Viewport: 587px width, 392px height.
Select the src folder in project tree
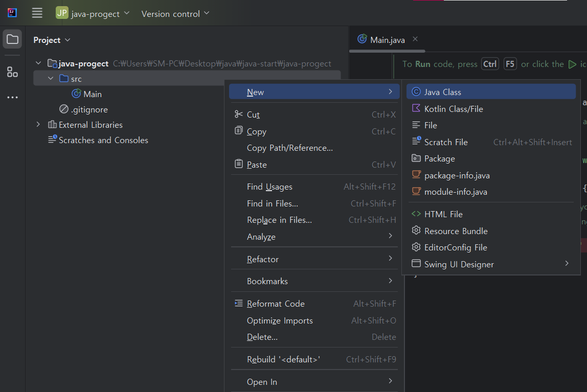[x=187, y=78]
